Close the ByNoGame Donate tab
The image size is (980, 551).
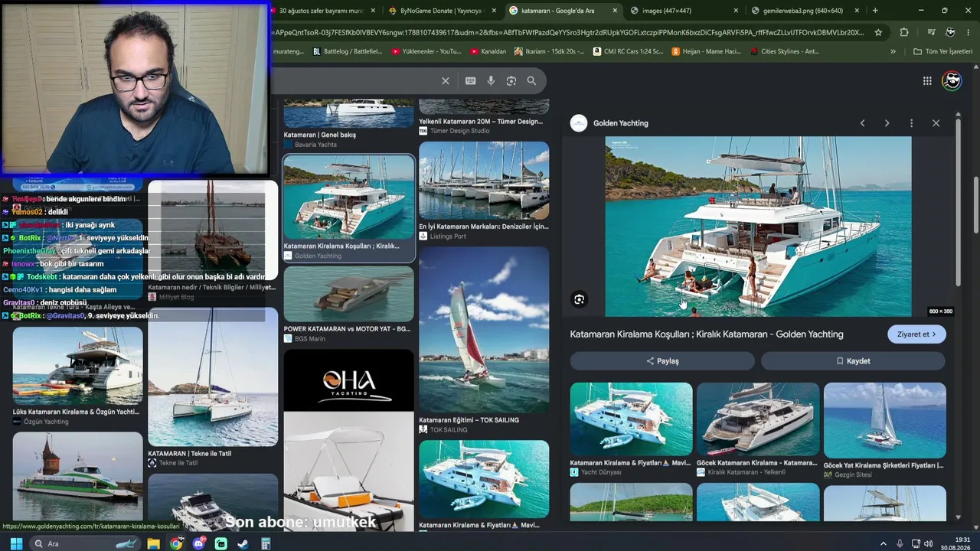pyautogui.click(x=494, y=11)
